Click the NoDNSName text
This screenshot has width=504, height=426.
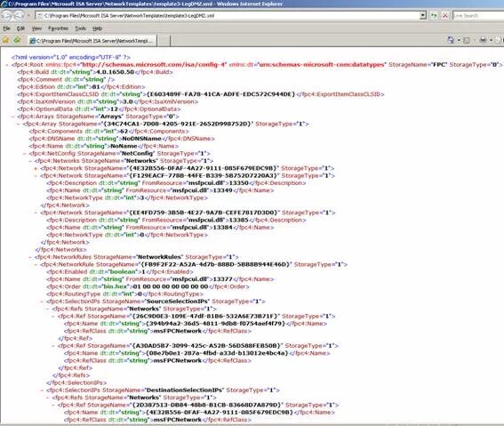[x=141, y=139]
